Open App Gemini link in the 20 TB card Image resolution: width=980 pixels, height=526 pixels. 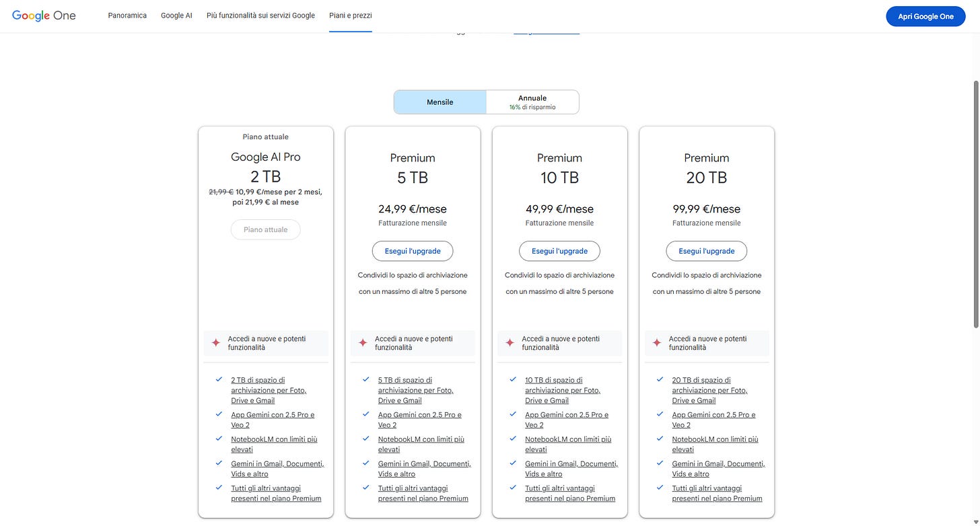point(713,420)
